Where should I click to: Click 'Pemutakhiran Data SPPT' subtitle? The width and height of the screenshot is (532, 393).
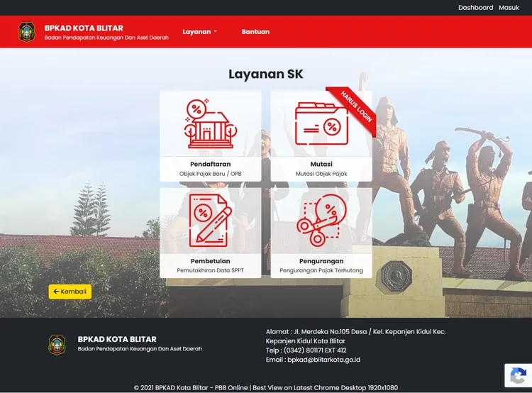pyautogui.click(x=211, y=270)
